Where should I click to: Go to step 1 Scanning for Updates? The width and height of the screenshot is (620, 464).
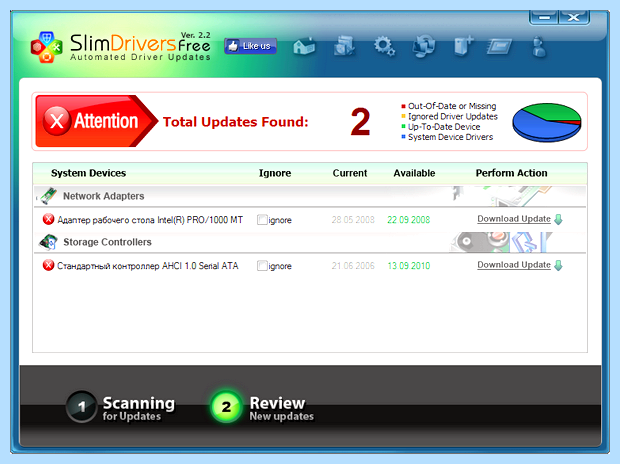click(x=120, y=407)
